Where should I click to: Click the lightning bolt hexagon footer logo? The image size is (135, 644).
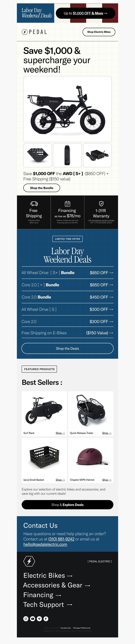pos(29,561)
